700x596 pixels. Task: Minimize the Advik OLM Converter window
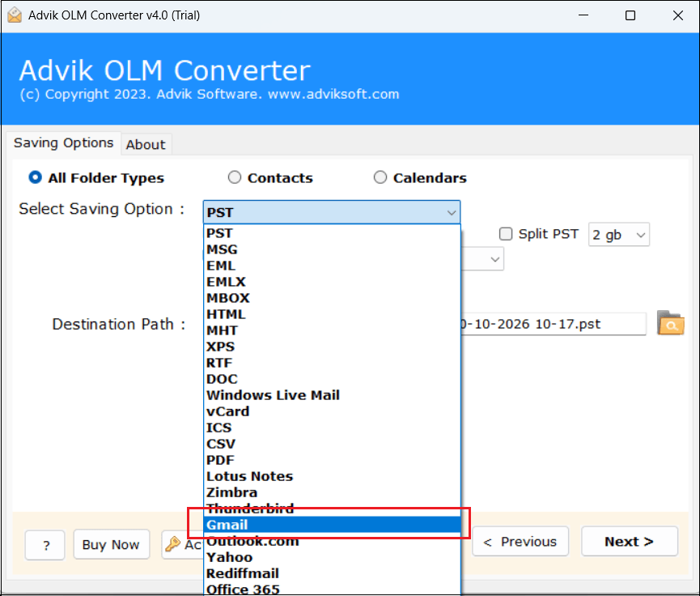(583, 15)
